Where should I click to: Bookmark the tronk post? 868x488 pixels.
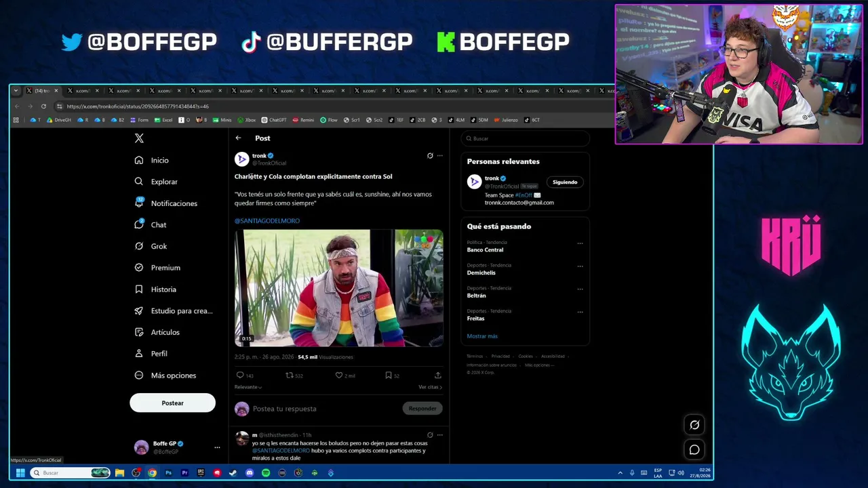389,375
